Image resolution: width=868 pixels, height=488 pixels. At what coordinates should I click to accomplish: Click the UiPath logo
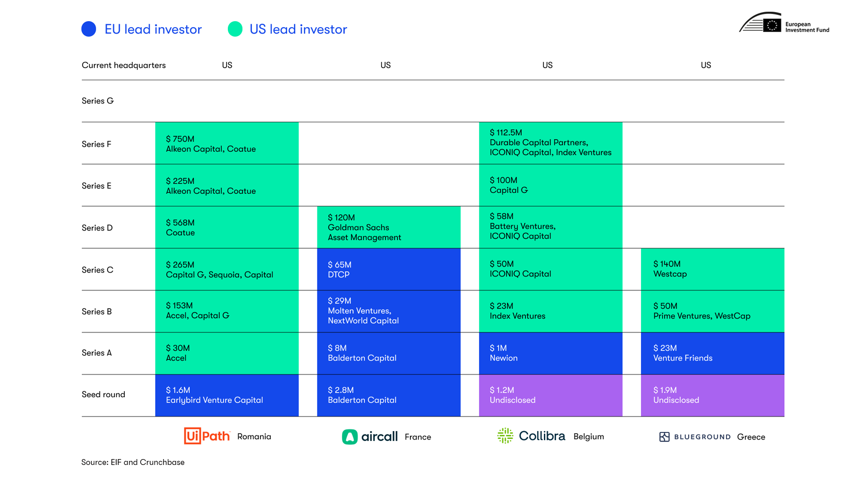coord(207,436)
